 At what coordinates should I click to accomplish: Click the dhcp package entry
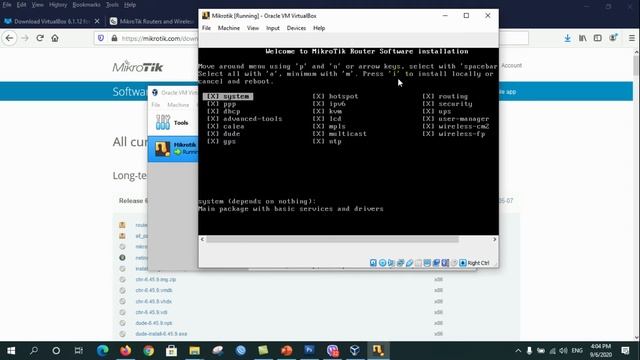point(224,111)
